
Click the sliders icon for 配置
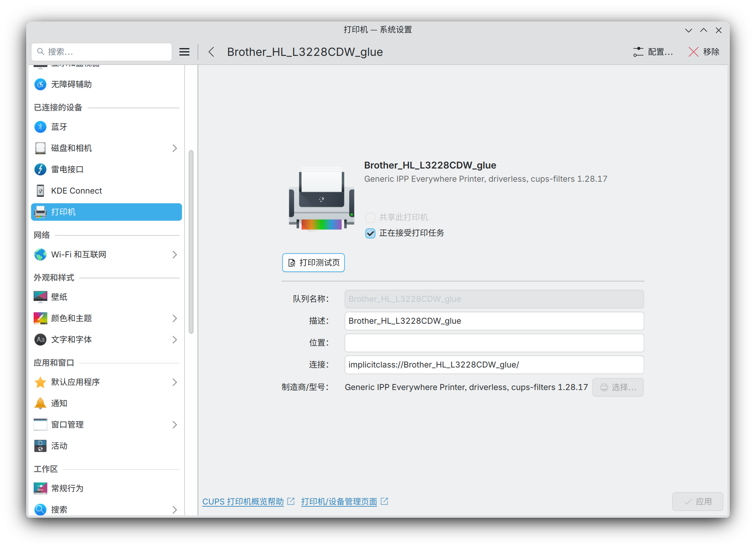point(638,52)
